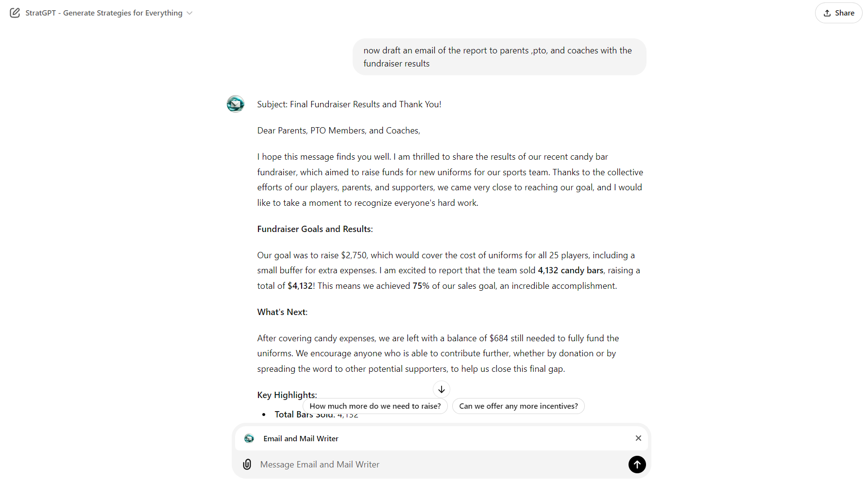This screenshot has height=482, width=868.
Task: Click the StratGPT avatar next to the reply
Action: pos(236,103)
